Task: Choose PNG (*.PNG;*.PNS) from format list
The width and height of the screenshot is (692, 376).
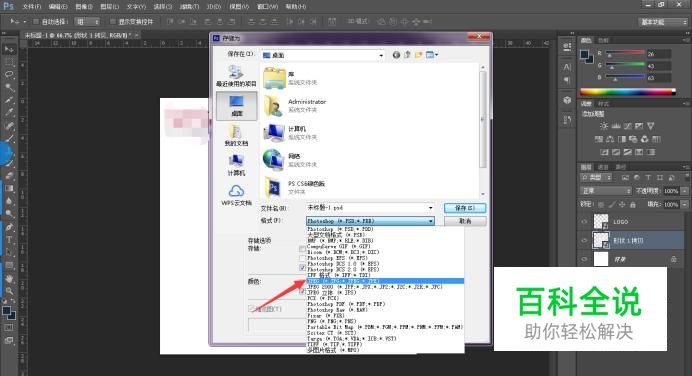Action: click(385, 321)
